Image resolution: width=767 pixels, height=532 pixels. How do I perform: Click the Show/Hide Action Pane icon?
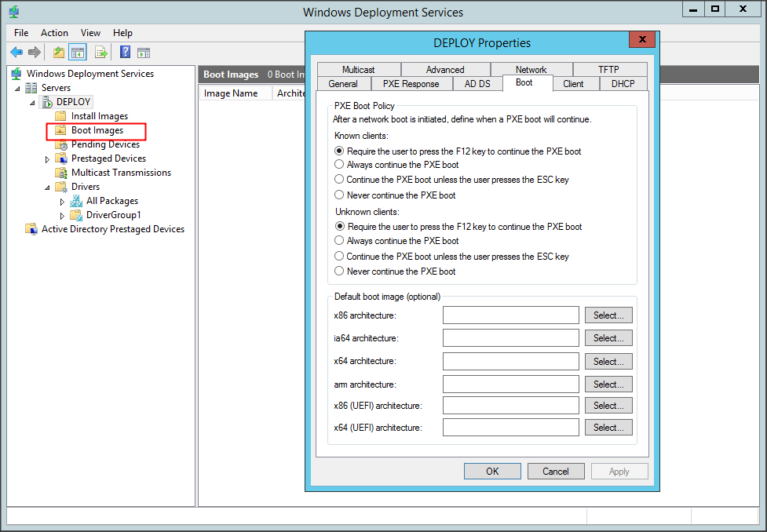coord(144,53)
